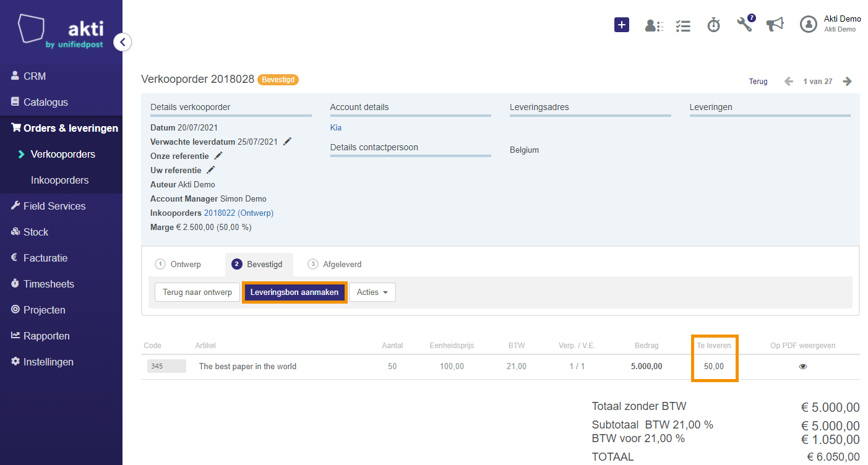Click the article code field 345

pos(166,366)
